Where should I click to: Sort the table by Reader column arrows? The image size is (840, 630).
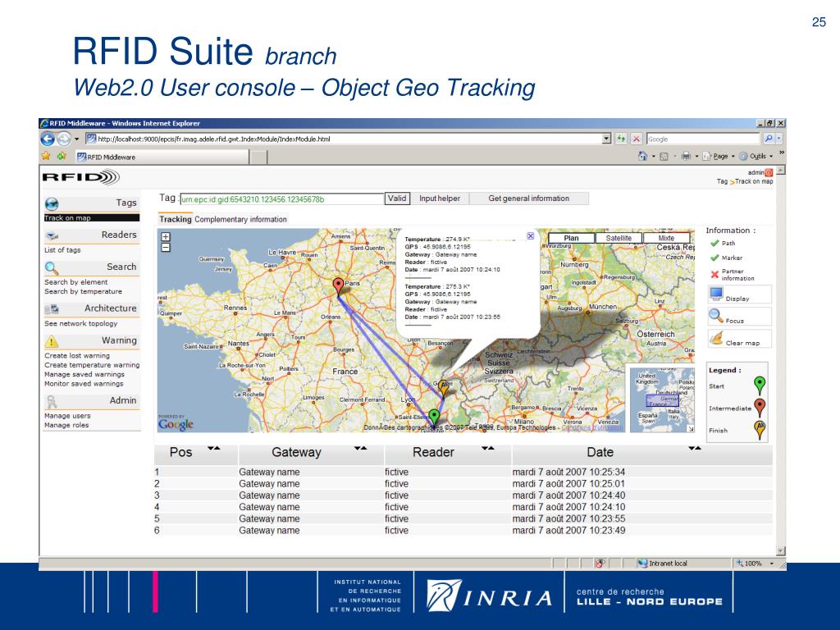click(487, 448)
